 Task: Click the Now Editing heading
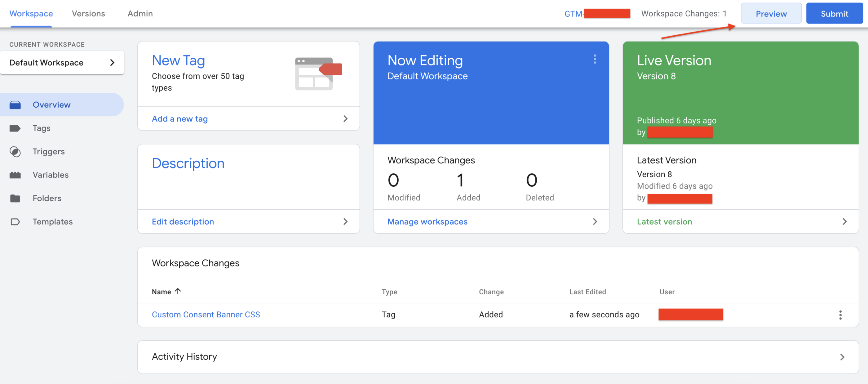point(425,61)
